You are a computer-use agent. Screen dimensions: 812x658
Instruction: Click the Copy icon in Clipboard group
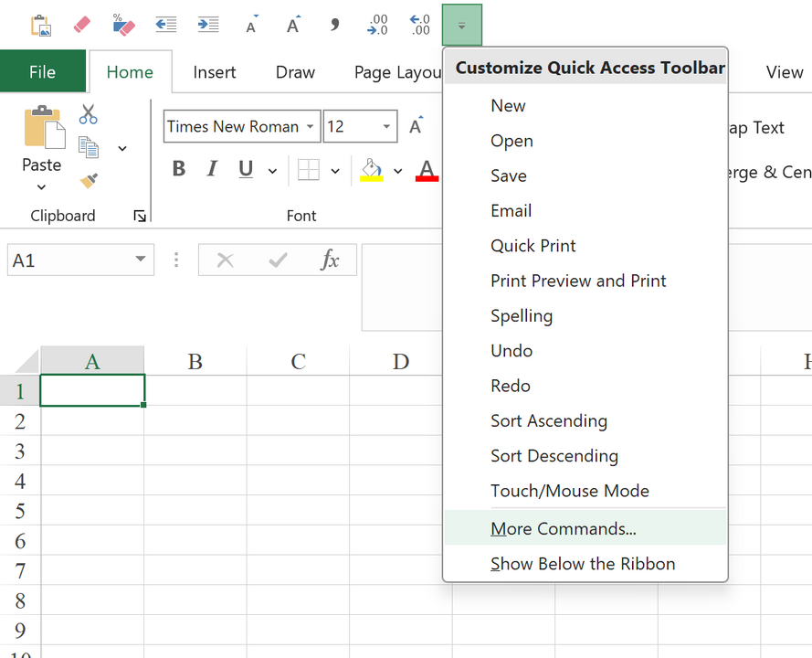click(89, 147)
